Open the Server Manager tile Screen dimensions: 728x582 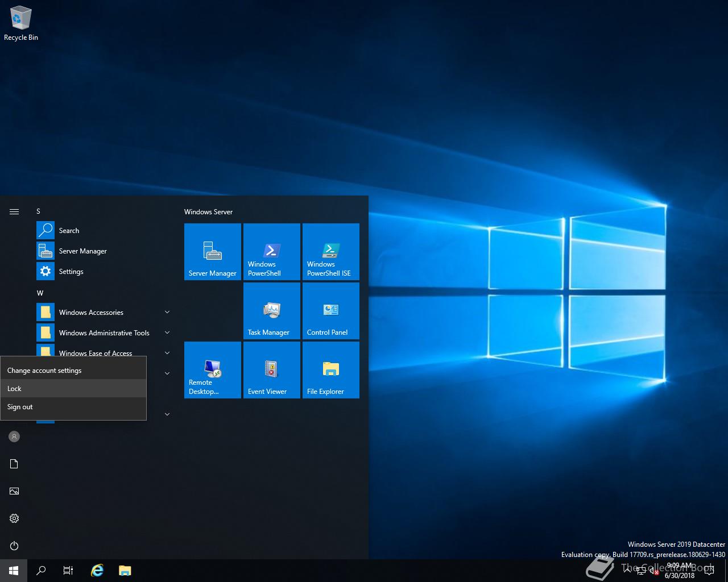coord(213,252)
